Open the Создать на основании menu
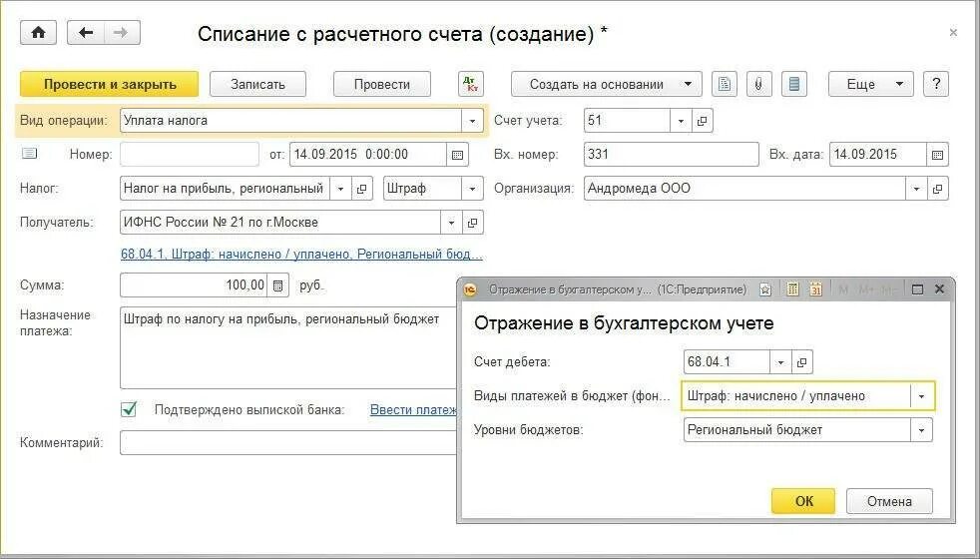Screen dimensions: 980x559 click(x=606, y=84)
